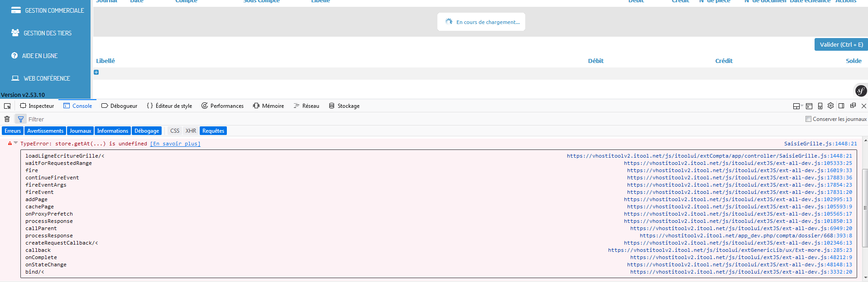Click the Valider (Ctrl + E) button

(x=841, y=44)
